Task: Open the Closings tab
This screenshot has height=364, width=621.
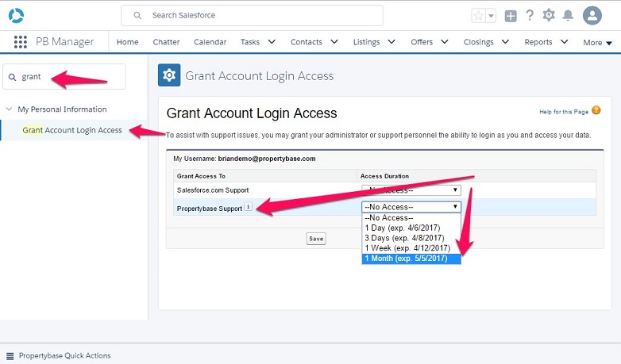Action: (478, 42)
